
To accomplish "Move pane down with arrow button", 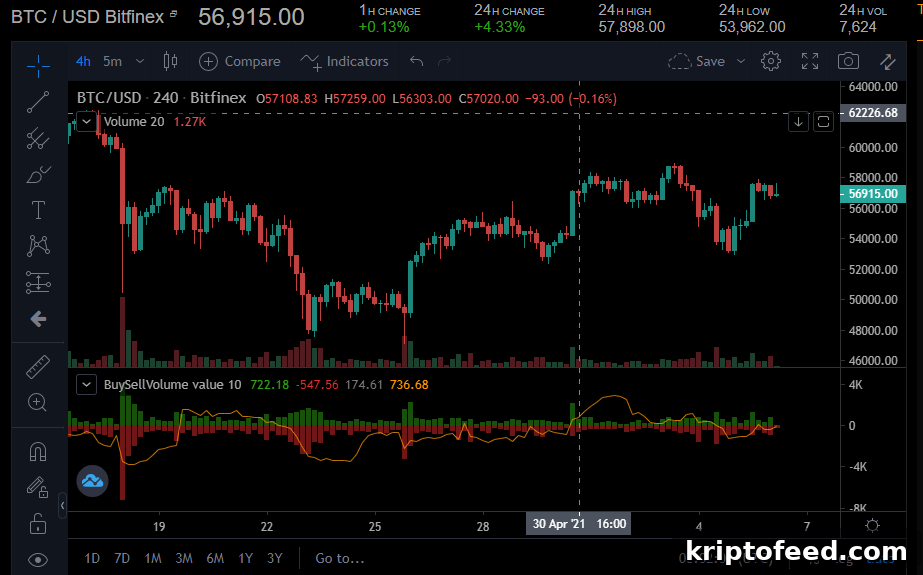I will tap(798, 122).
